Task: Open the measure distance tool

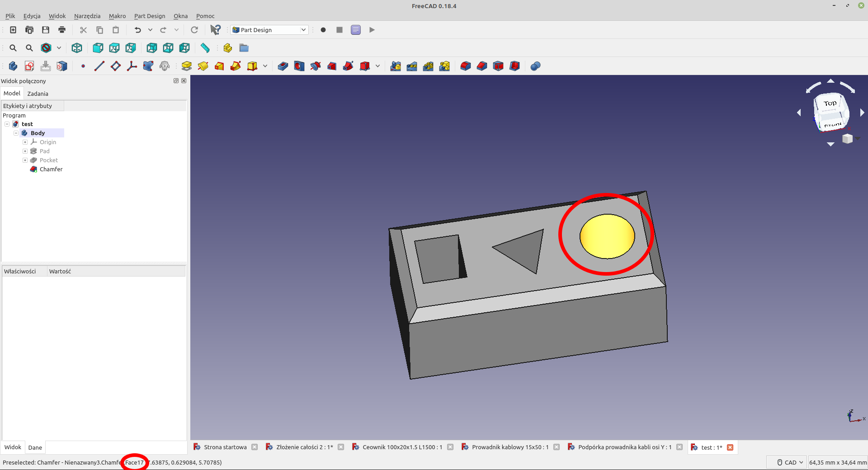Action: click(x=205, y=48)
